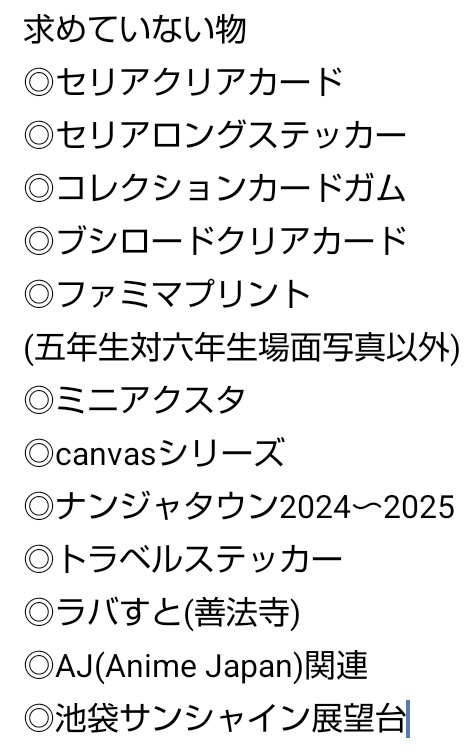Click the ナンジャタウン2024〜2025 line

coord(239,507)
